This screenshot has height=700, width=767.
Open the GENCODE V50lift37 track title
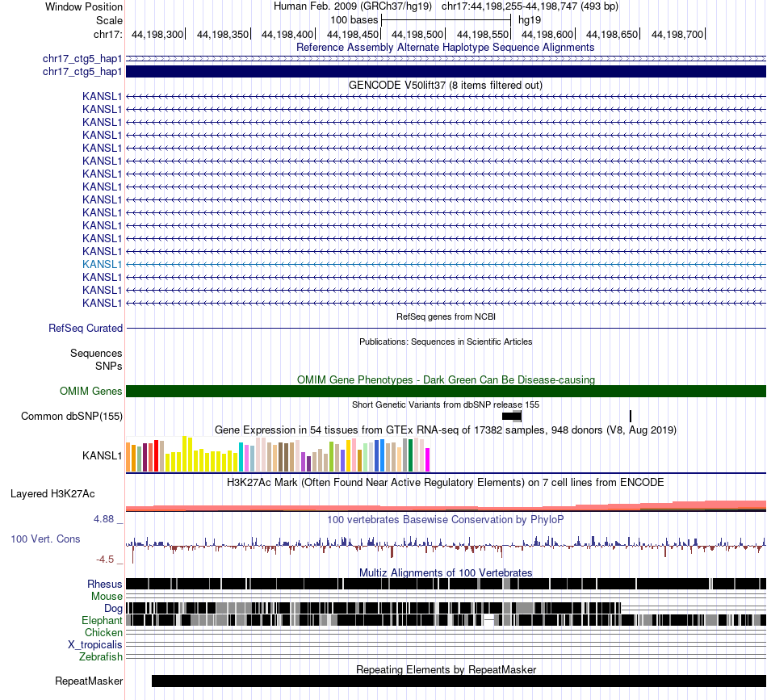(445, 85)
